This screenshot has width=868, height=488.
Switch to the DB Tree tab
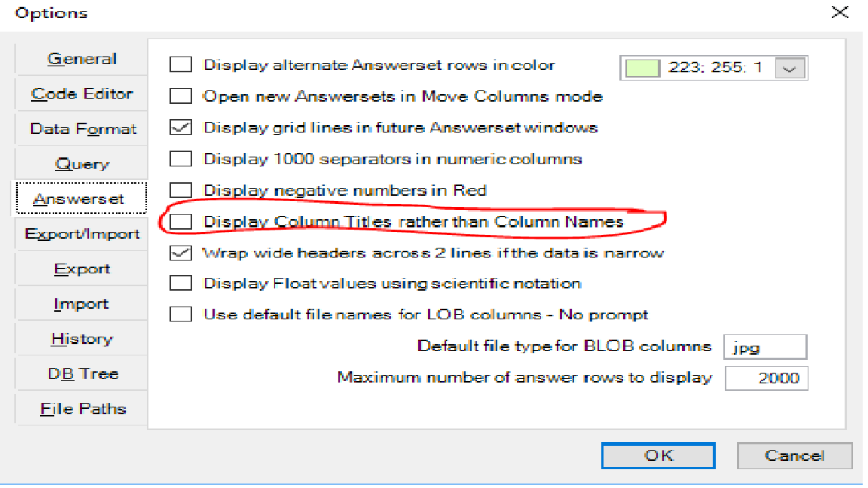(81, 374)
